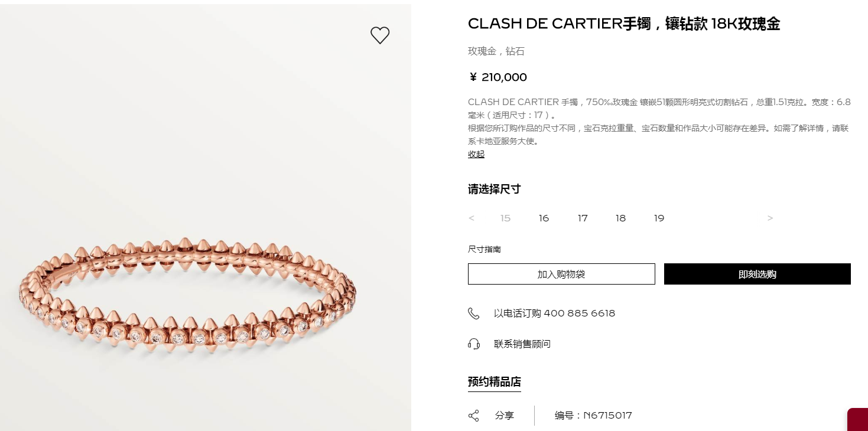
Task: Click the headset advisor icon
Action: (474, 344)
